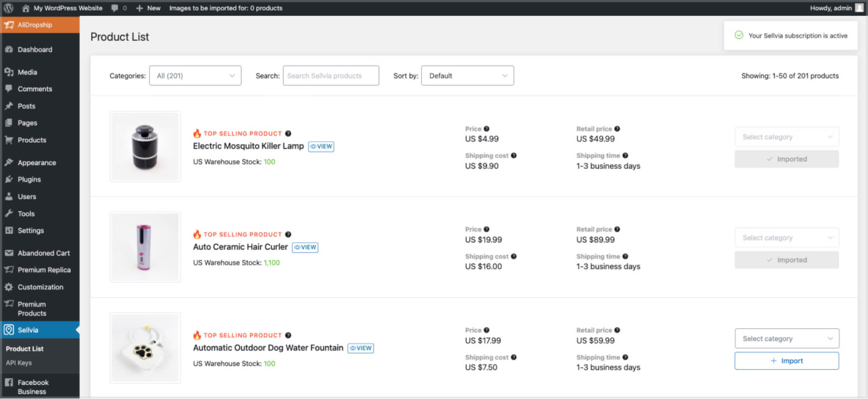This screenshot has height=399, width=868.
Task: Click the WordPress logo icon in admin bar
Action: click(8, 8)
